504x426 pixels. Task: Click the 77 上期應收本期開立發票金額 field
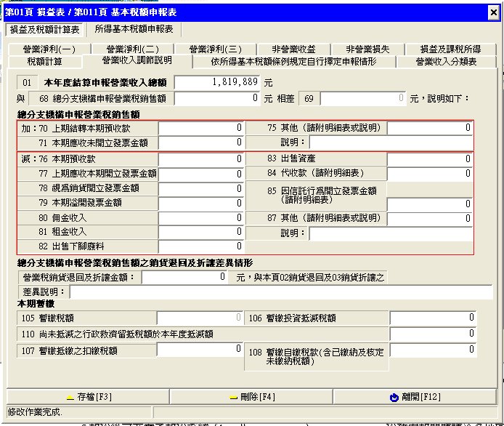tap(201, 174)
